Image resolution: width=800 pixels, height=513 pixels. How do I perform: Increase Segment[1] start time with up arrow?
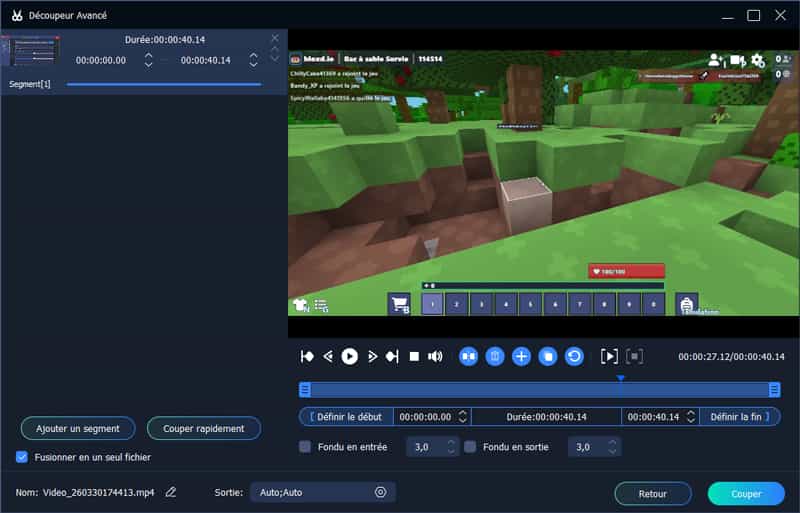point(148,55)
